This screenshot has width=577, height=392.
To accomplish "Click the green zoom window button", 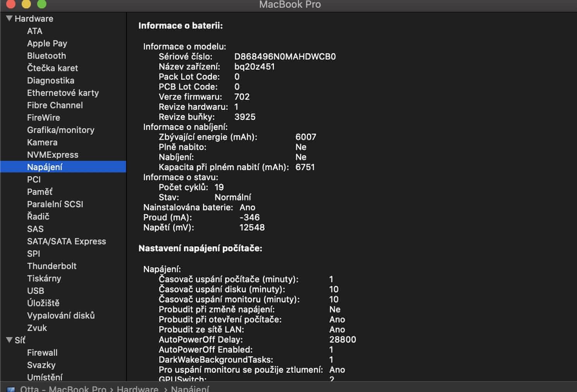I will (x=41, y=4).
